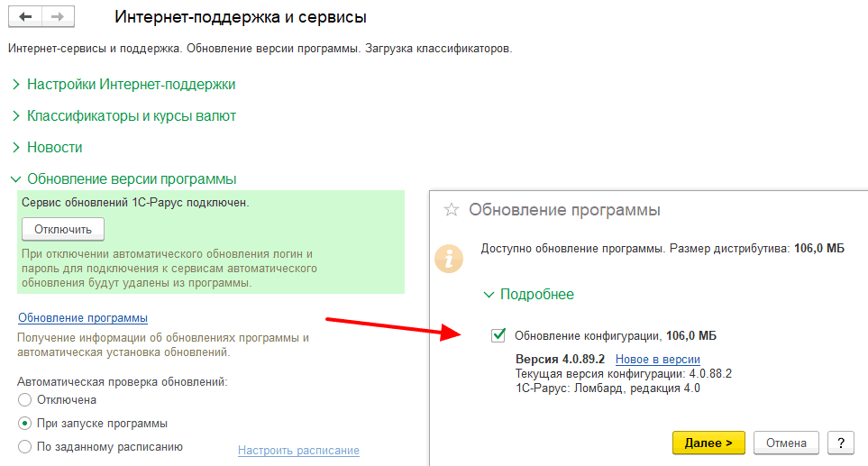Click Текущая версия конфигурации: 4.0.88.2 line

click(624, 373)
